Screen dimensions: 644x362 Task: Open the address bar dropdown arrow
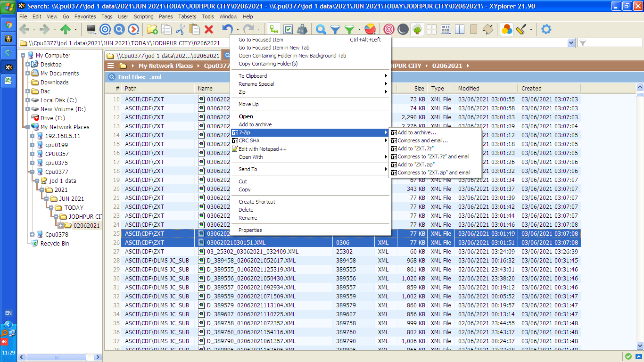pyautogui.click(x=571, y=43)
